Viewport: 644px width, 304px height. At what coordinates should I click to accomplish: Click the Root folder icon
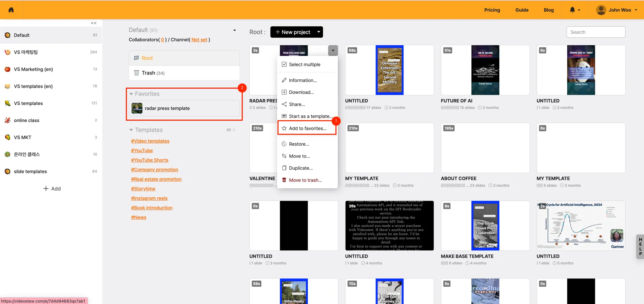(136, 58)
